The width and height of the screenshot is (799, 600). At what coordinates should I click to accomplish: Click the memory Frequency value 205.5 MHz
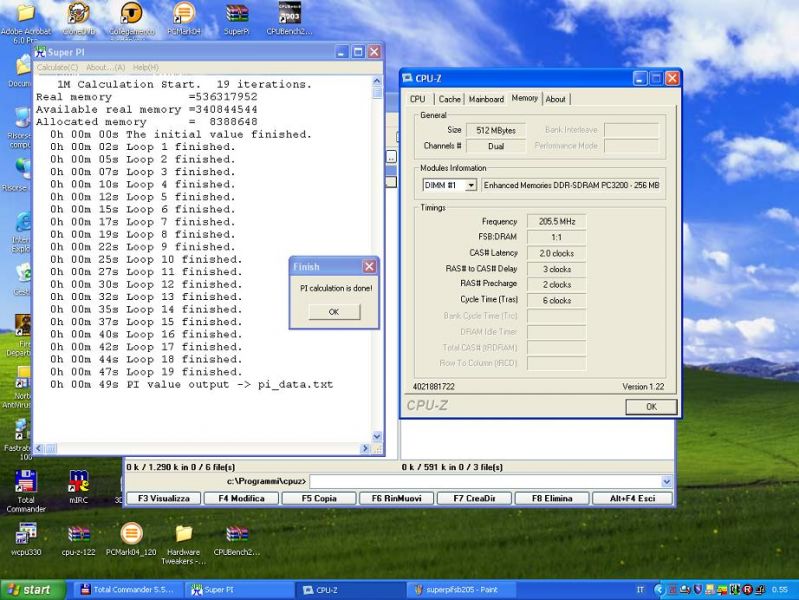[x=556, y=221]
